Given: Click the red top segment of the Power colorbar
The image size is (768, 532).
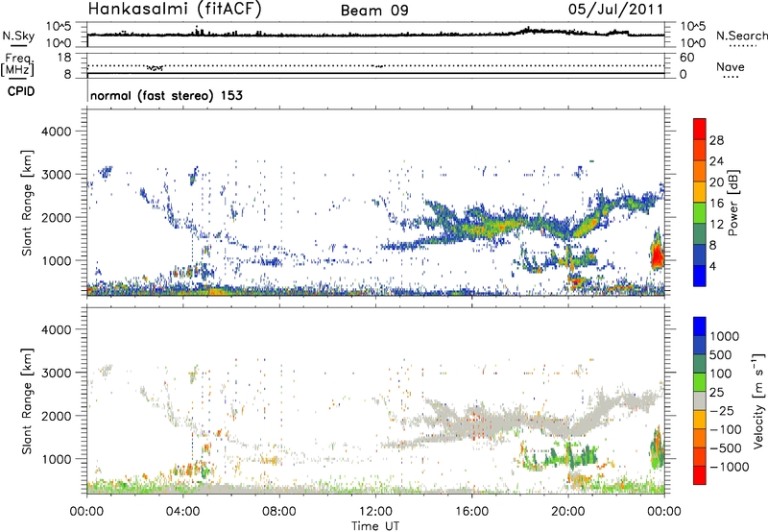Looking at the screenshot, I should pyautogui.click(x=700, y=130).
